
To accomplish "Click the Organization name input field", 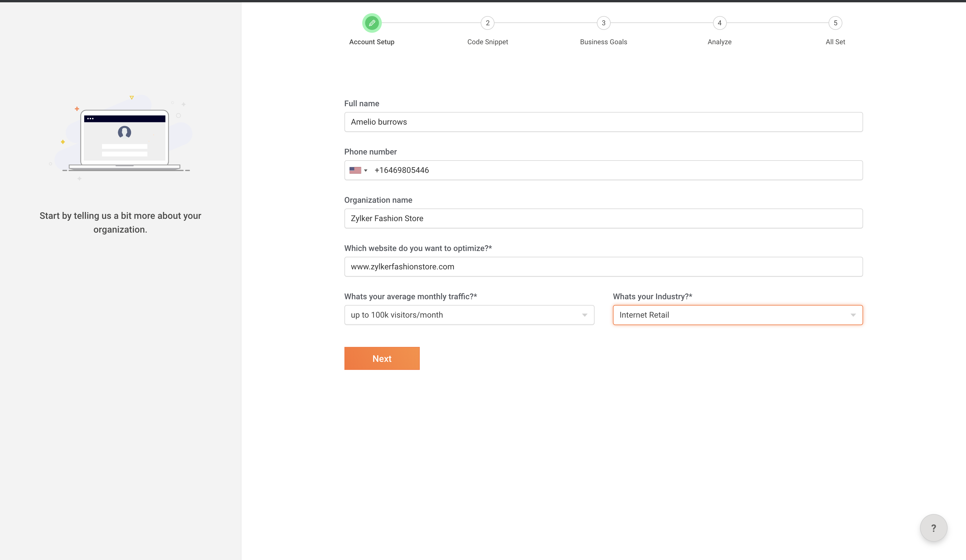I will (603, 218).
